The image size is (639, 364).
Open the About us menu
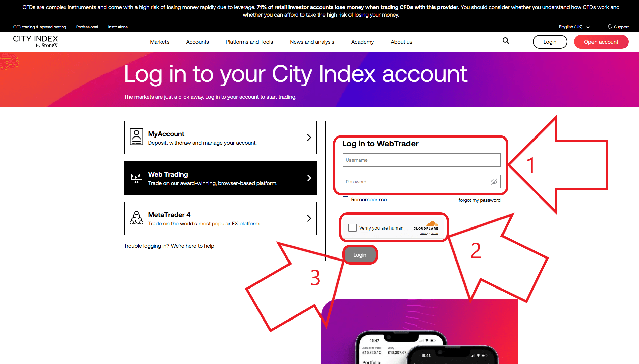[401, 42]
